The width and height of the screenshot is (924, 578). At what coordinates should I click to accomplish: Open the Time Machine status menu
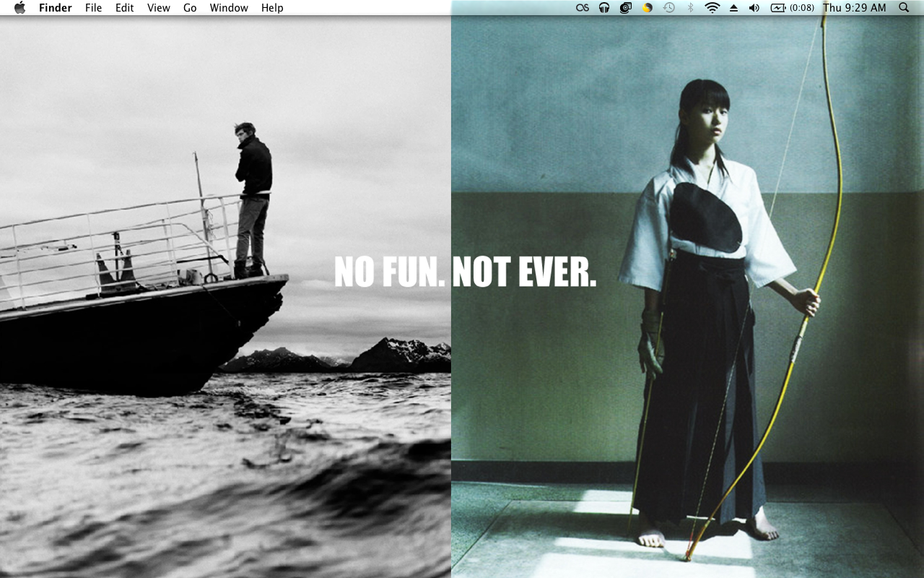pos(669,8)
